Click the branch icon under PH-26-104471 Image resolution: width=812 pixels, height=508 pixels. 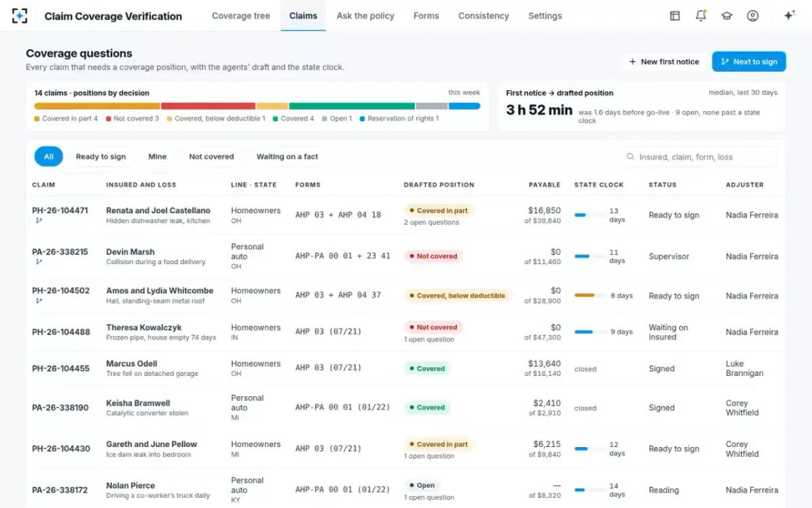[x=38, y=220]
